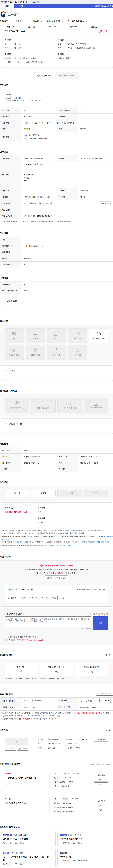Jump to the 복리후생 section tab
This screenshot has width=113, height=868.
coord(73,27)
